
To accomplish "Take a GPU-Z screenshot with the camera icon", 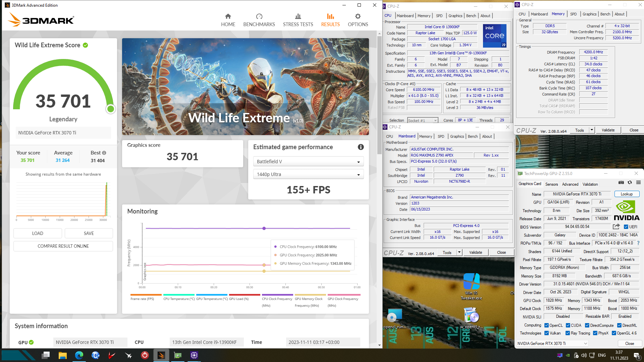I will [621, 182].
